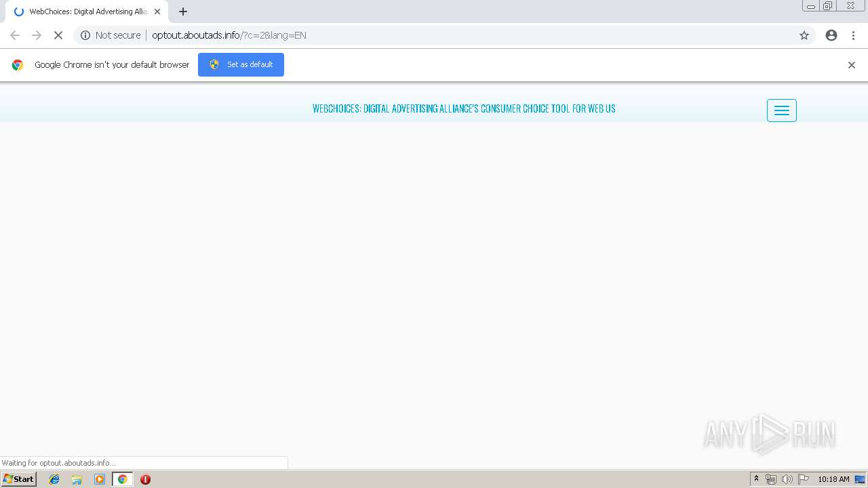Open a new tab
The height and width of the screenshot is (488, 868).
point(183,12)
